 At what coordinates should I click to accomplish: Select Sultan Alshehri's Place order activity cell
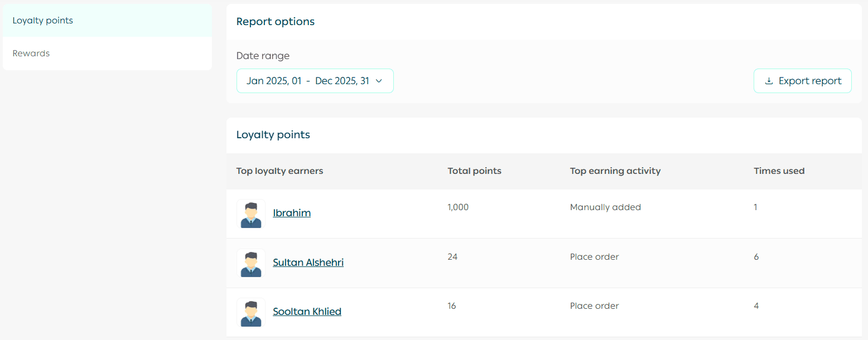click(x=594, y=257)
